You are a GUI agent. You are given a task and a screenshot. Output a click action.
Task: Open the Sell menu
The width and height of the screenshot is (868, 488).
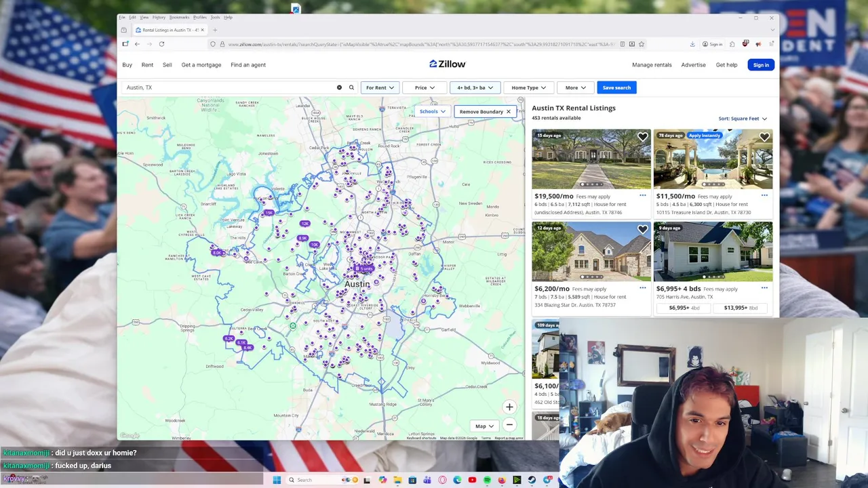coord(167,65)
